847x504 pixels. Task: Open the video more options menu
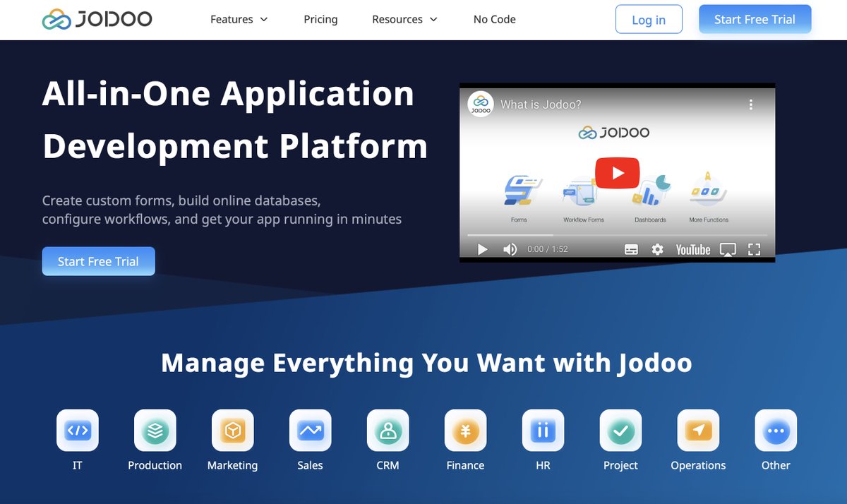pos(751,104)
